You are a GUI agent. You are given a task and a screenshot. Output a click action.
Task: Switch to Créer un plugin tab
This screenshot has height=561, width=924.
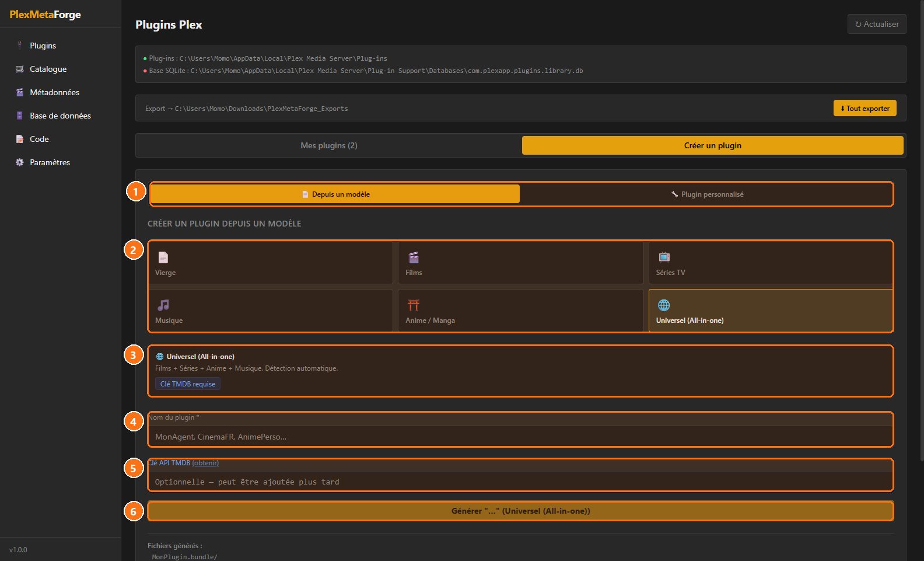713,145
